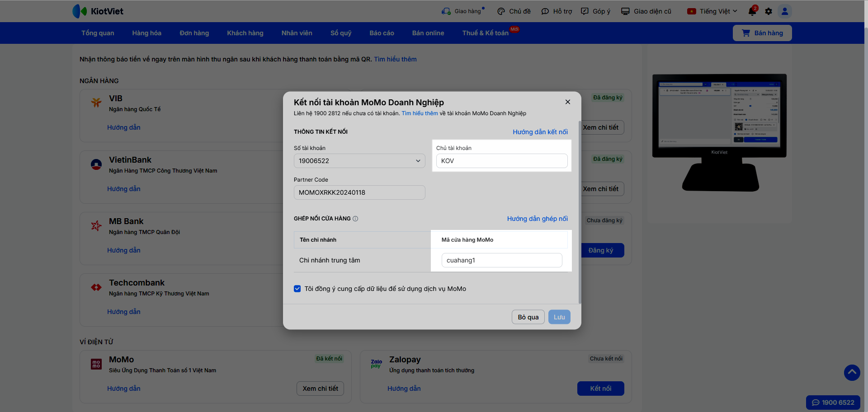
Task: Click the info icon beside Ghép nối cửa hàng
Action: point(355,219)
